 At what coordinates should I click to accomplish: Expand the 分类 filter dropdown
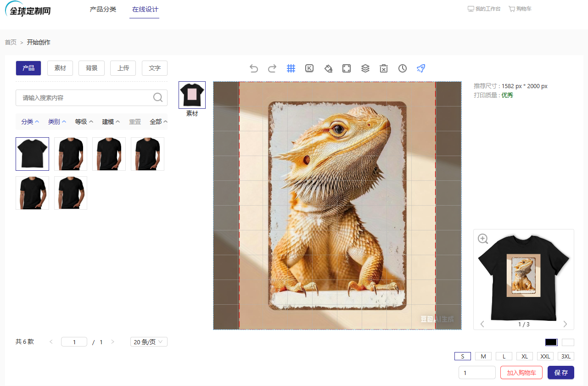pyautogui.click(x=30, y=122)
